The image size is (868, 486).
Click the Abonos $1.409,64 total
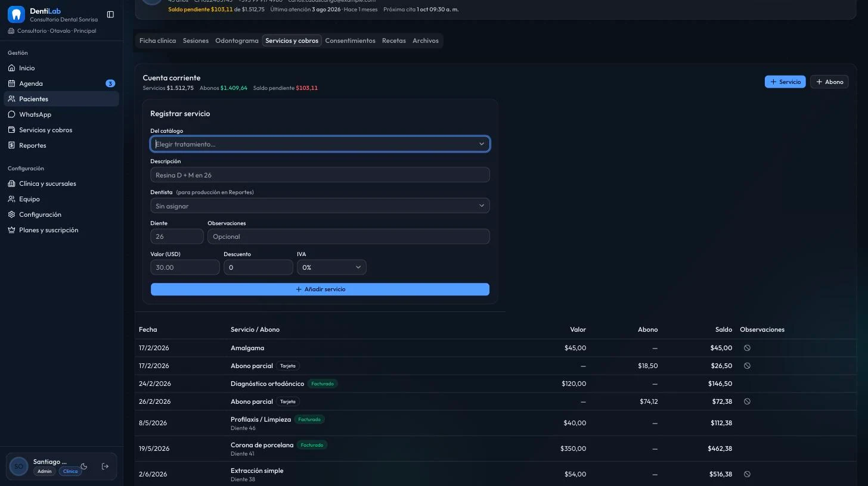tap(224, 88)
